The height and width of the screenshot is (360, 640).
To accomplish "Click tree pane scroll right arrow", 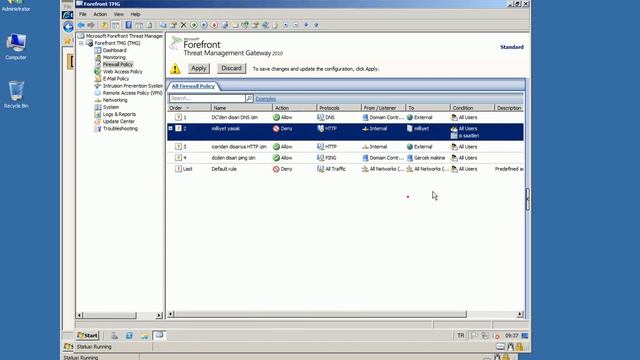I will coord(159,315).
